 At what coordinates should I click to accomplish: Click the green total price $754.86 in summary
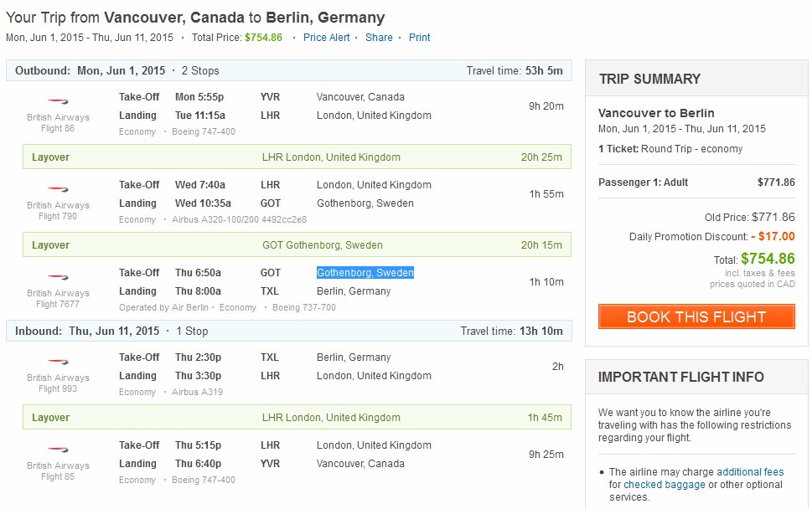[x=768, y=259]
